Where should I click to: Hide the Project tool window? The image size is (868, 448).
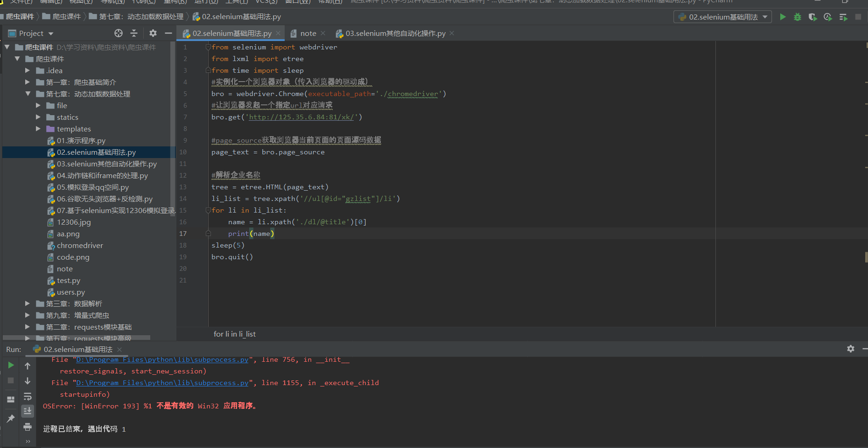(x=168, y=33)
